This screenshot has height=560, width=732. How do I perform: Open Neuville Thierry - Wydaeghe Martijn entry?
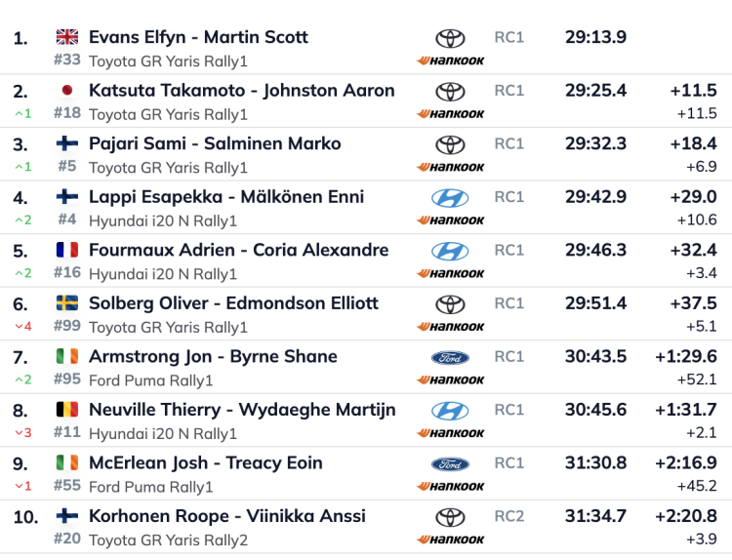pyautogui.click(x=242, y=410)
